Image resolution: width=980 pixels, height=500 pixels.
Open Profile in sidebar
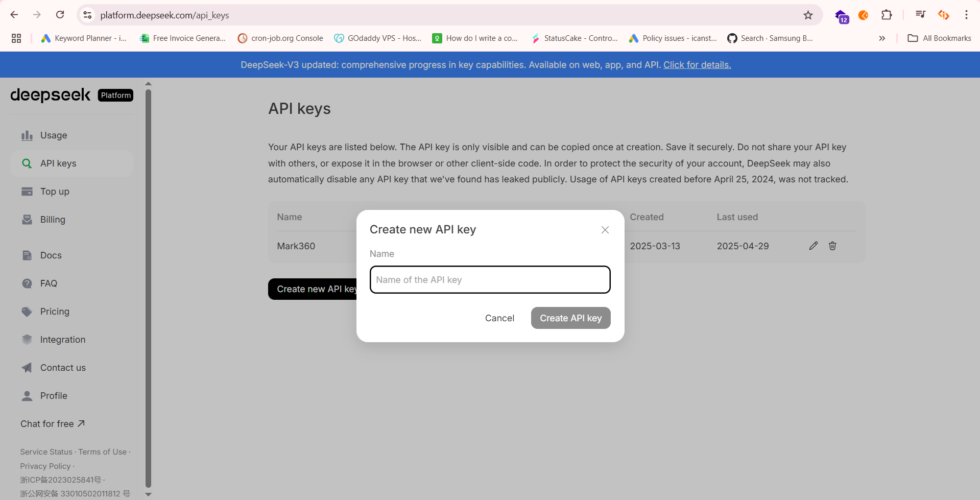coord(71,396)
